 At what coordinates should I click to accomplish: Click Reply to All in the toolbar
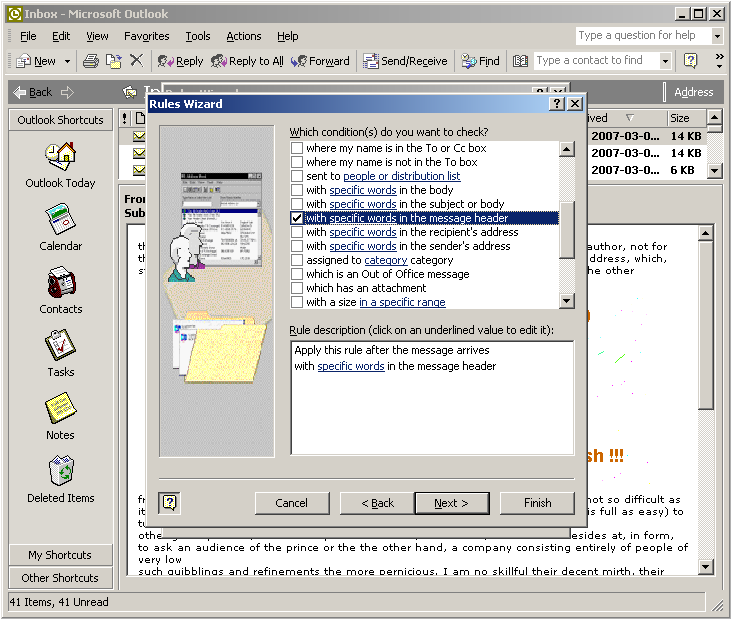click(x=247, y=62)
